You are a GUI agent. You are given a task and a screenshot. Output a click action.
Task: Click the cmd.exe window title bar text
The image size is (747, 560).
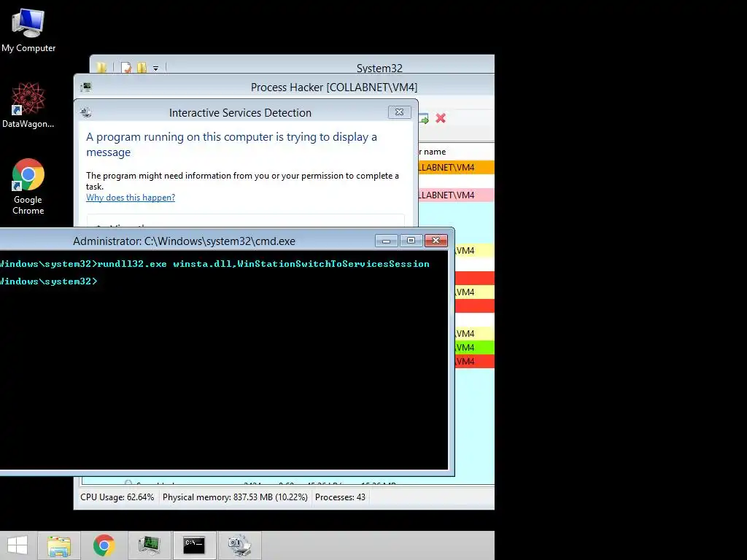point(184,241)
